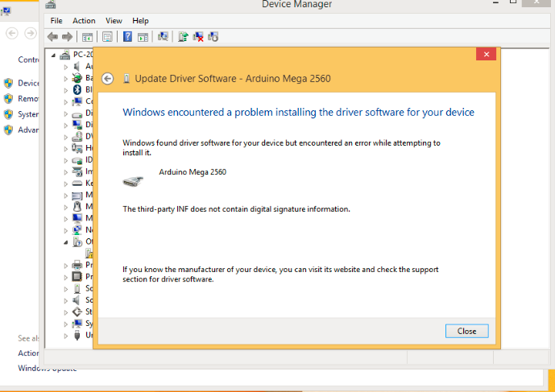
Task: Open Remote settings link in System sidebar
Action: click(x=28, y=99)
